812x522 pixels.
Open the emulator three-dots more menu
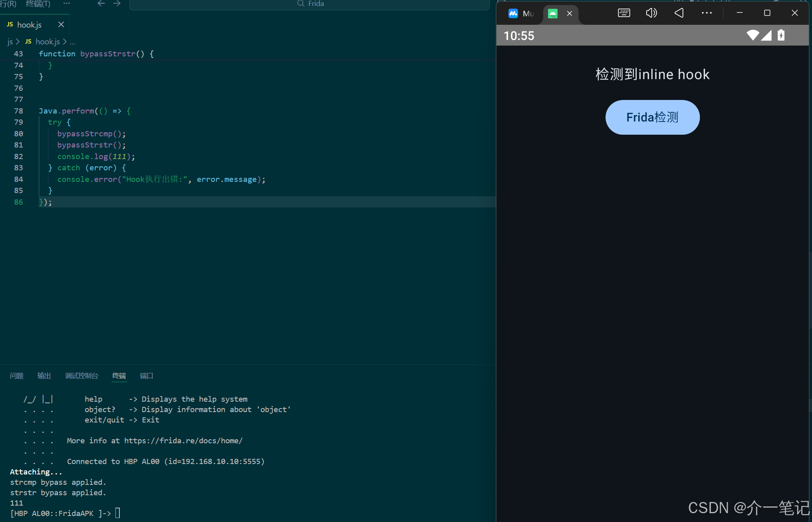[x=707, y=13]
